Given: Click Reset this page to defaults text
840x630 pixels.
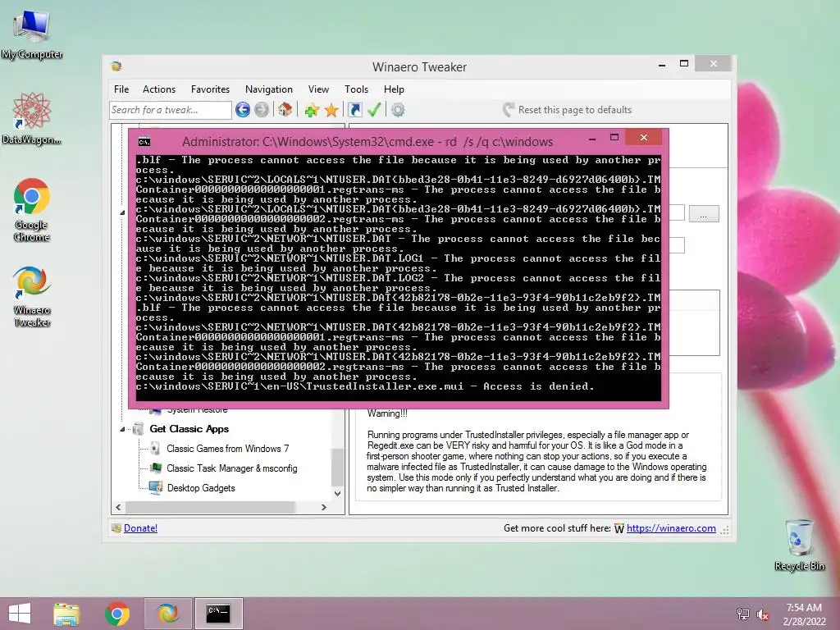Looking at the screenshot, I should pos(575,110).
